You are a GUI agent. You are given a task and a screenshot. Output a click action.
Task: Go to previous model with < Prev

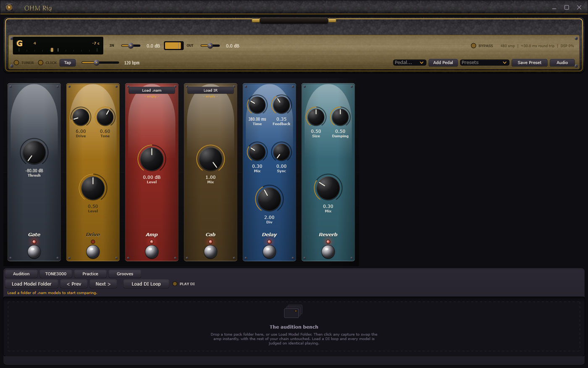coord(74,284)
